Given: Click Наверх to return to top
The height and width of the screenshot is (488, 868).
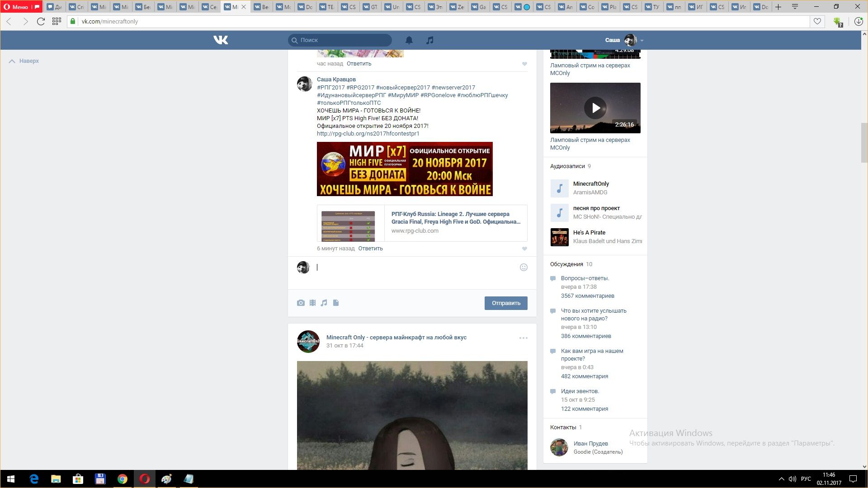Looking at the screenshot, I should (x=24, y=61).
